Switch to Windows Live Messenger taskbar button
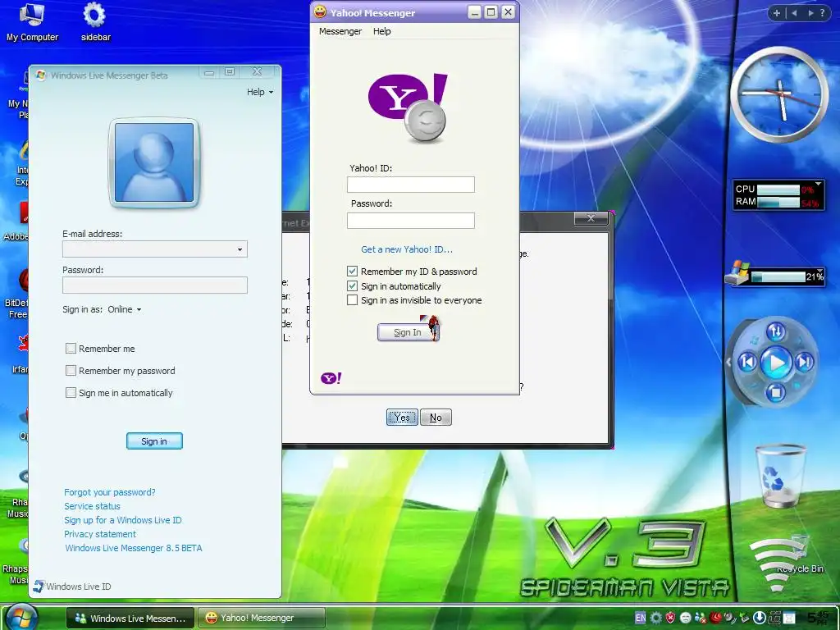This screenshot has width=840, height=630. click(130, 618)
